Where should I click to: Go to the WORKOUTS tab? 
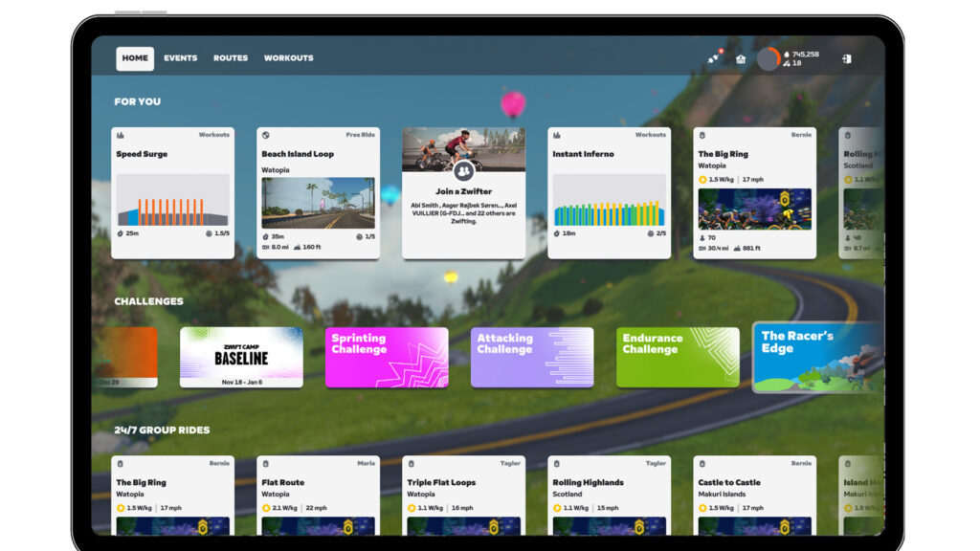point(289,58)
